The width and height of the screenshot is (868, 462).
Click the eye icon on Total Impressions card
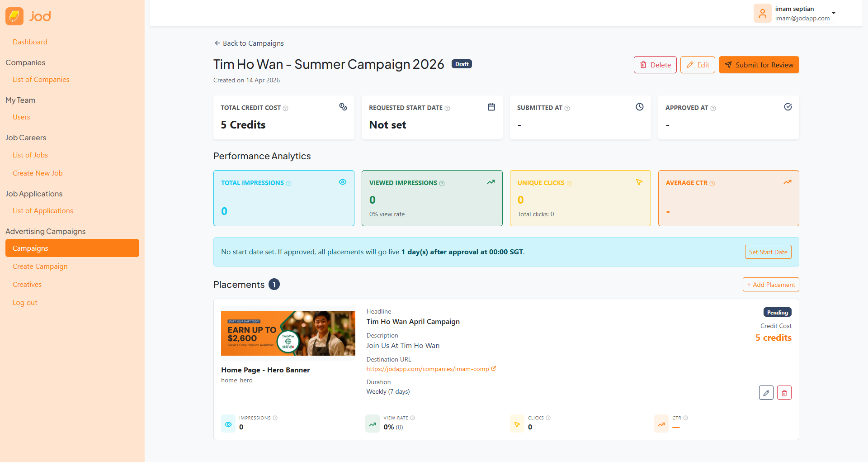[343, 182]
